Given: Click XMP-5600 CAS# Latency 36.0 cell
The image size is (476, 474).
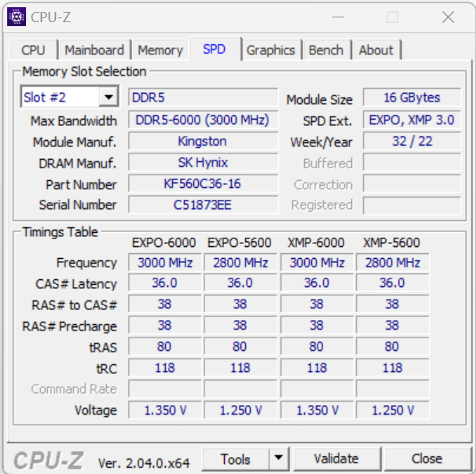Looking at the screenshot, I should tap(393, 283).
